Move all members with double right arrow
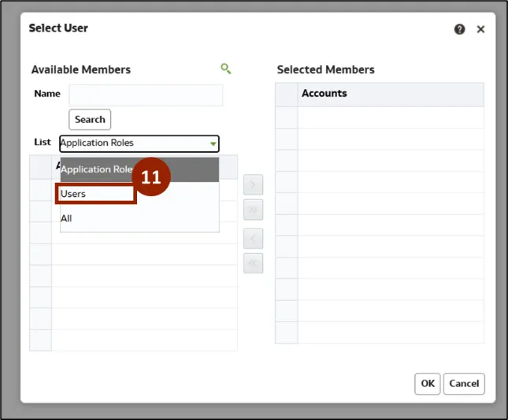The width and height of the screenshot is (508, 420). [254, 210]
